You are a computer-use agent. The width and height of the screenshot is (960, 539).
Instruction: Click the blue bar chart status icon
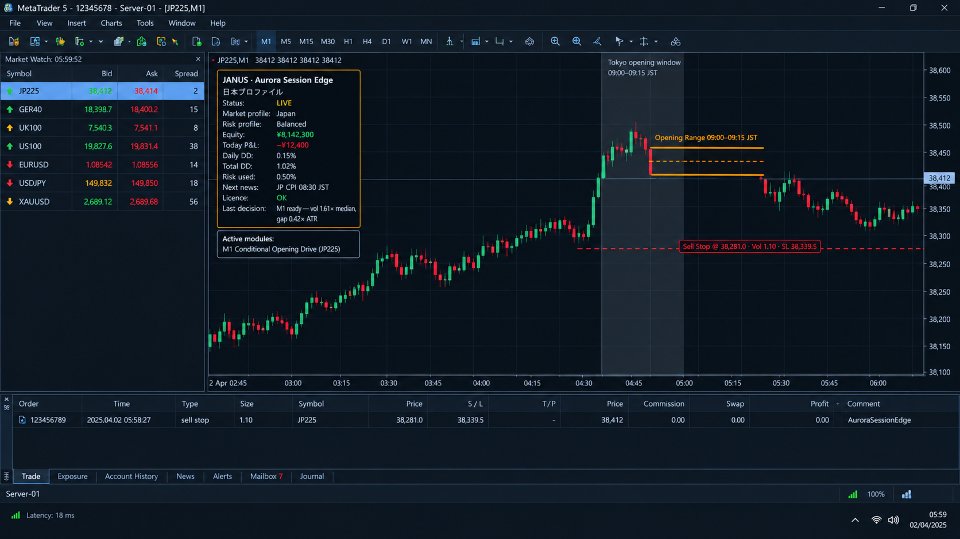click(x=906, y=494)
